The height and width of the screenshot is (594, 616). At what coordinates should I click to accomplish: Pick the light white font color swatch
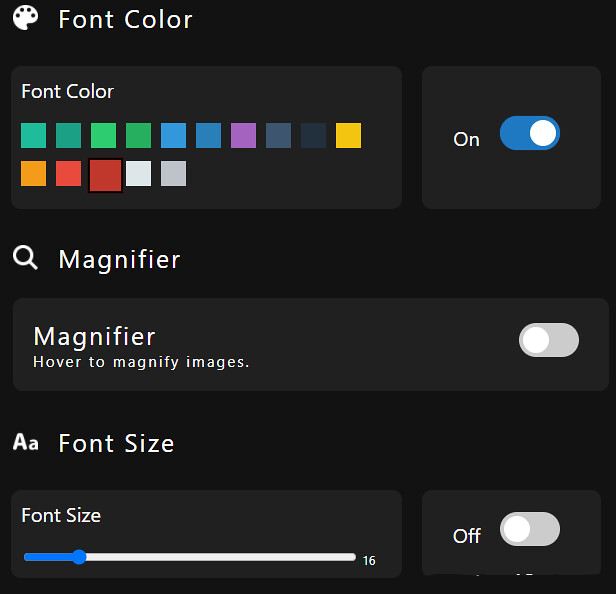coord(138,173)
